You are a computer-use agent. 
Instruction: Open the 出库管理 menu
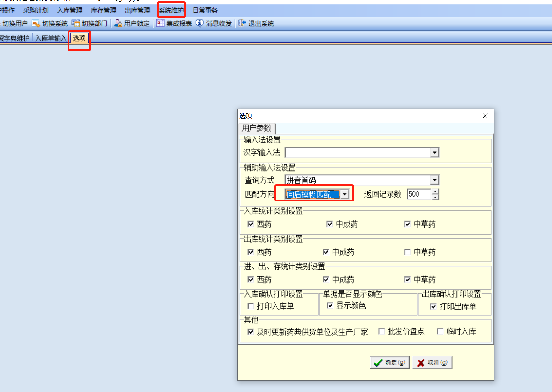pos(137,11)
